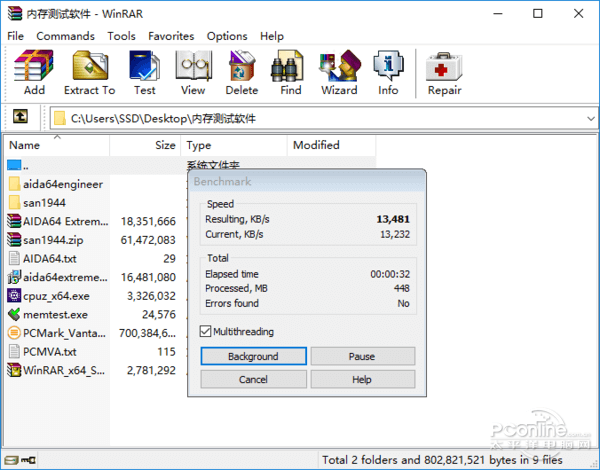Click the Test toolbar icon
The image size is (600, 470).
(145, 72)
